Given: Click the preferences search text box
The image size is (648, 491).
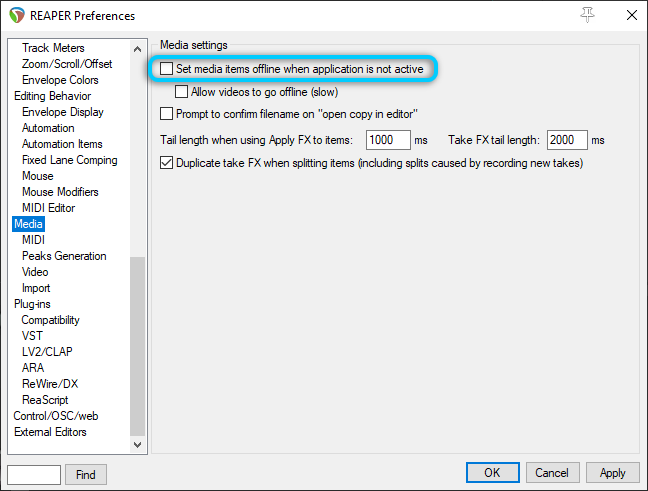Looking at the screenshot, I should coord(34,474).
